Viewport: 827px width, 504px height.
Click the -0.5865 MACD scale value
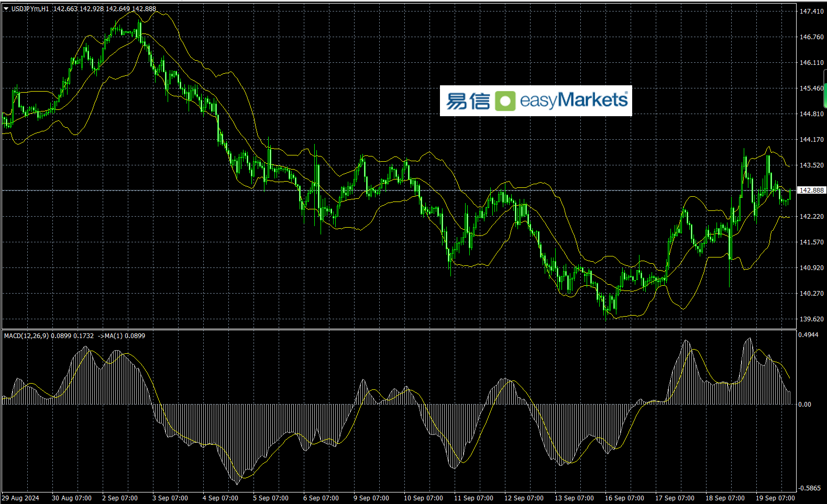809,488
